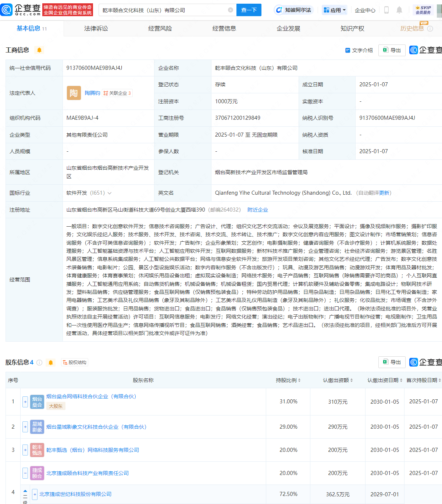
Task: Open the notification bell in the header
Action: pos(399,10)
